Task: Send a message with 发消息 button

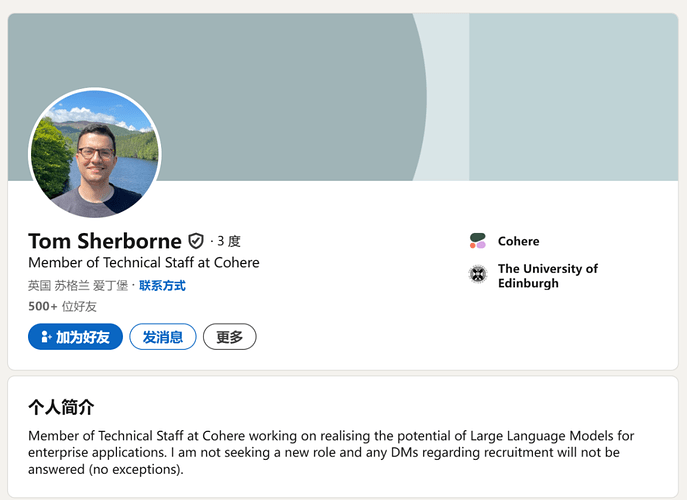Action: pyautogui.click(x=163, y=337)
